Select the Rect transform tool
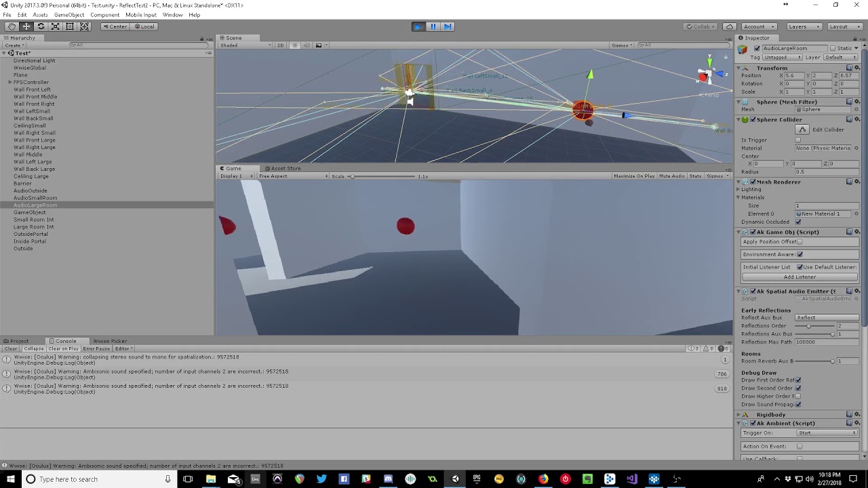This screenshot has width=868, height=488. click(70, 26)
